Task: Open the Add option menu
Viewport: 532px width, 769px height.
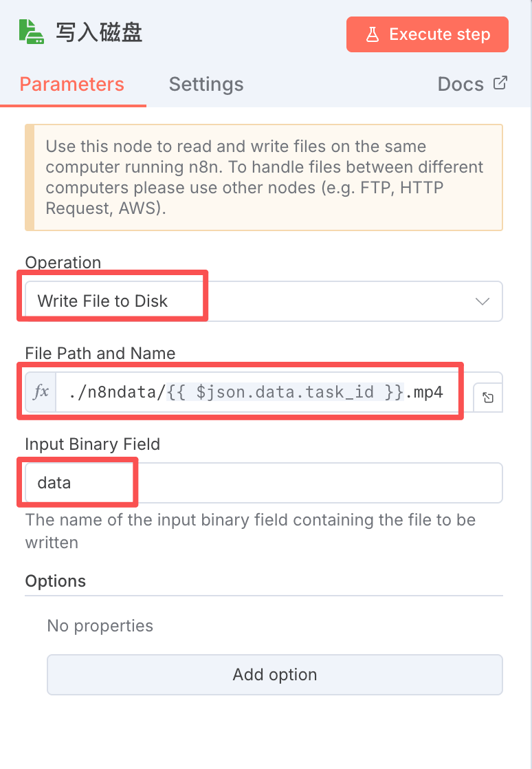Action: [x=274, y=675]
